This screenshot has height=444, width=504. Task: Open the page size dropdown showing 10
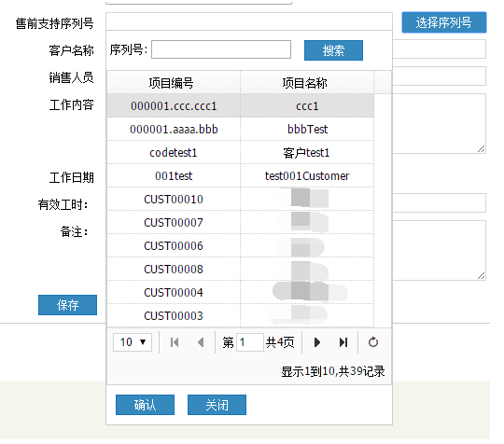(133, 342)
